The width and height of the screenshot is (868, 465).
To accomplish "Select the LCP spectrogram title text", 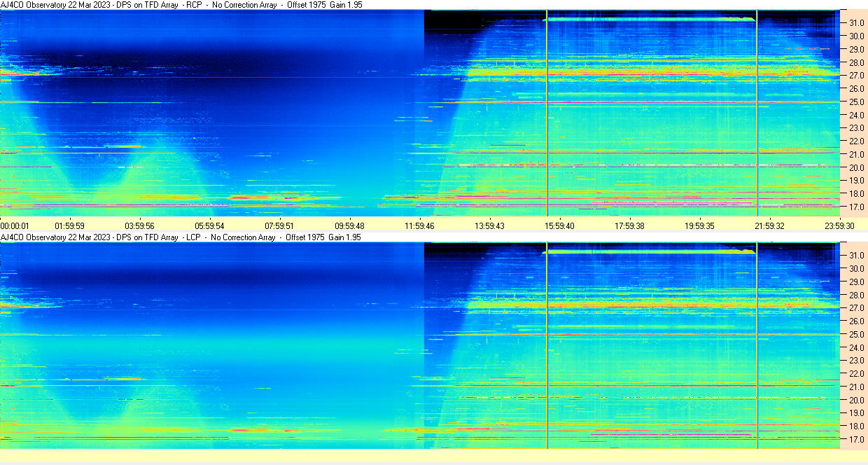I will point(181,237).
